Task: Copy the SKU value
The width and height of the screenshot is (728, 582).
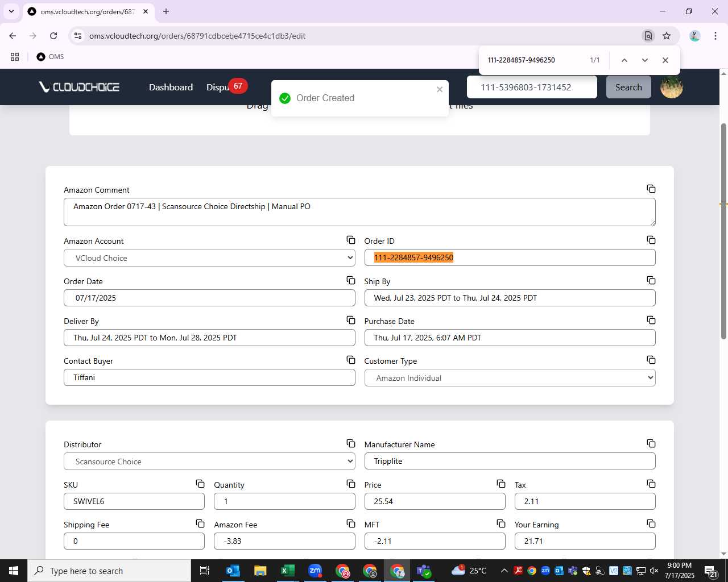Action: coord(200,484)
